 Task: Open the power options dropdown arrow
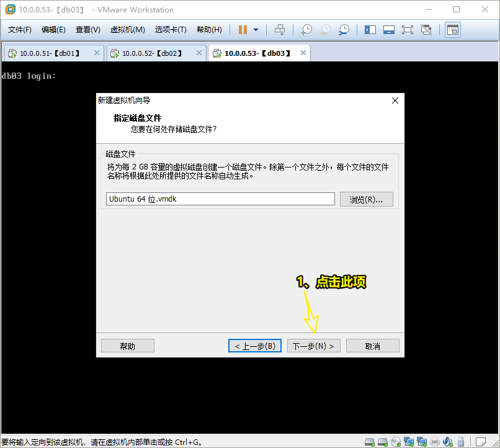click(x=256, y=30)
